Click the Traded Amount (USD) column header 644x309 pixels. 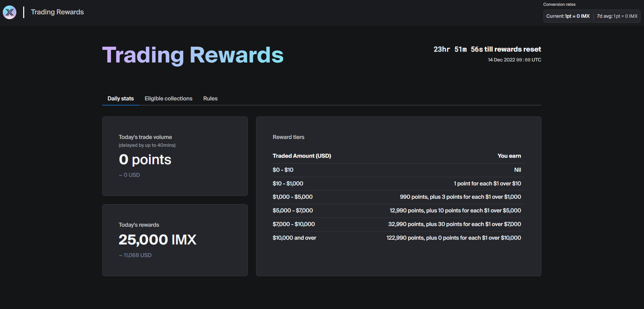[301, 156]
